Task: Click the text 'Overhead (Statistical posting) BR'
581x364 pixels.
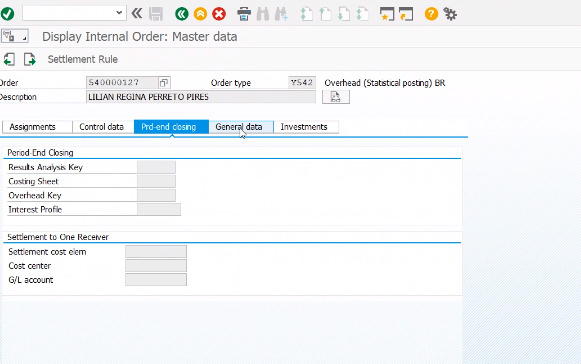Action: tap(385, 83)
